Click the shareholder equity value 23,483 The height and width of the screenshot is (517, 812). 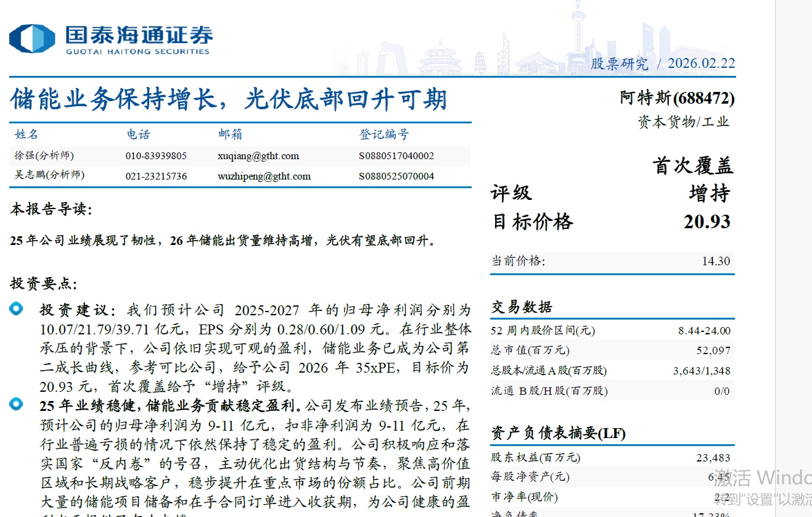pyautogui.click(x=713, y=458)
